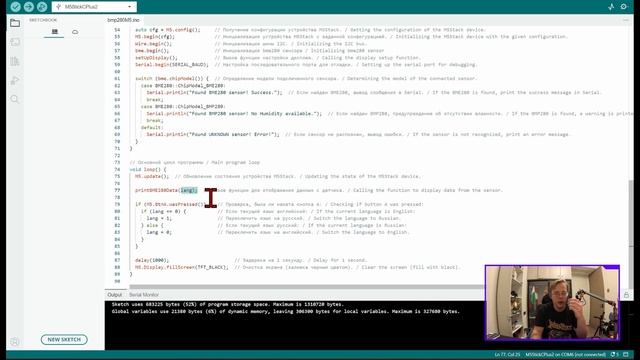Click 'Sketch uses 683225 bytes' output line
Viewport: 640px width, 360px height.
pyautogui.click(x=228, y=304)
